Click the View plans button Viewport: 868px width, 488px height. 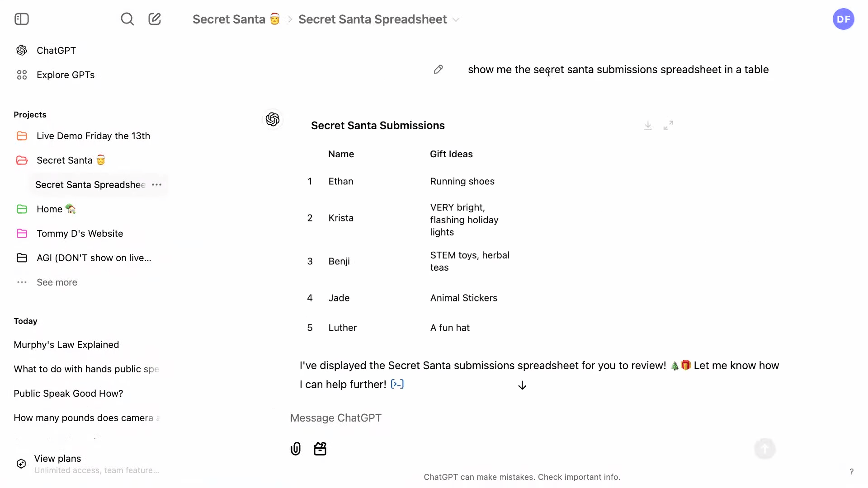coord(58,459)
